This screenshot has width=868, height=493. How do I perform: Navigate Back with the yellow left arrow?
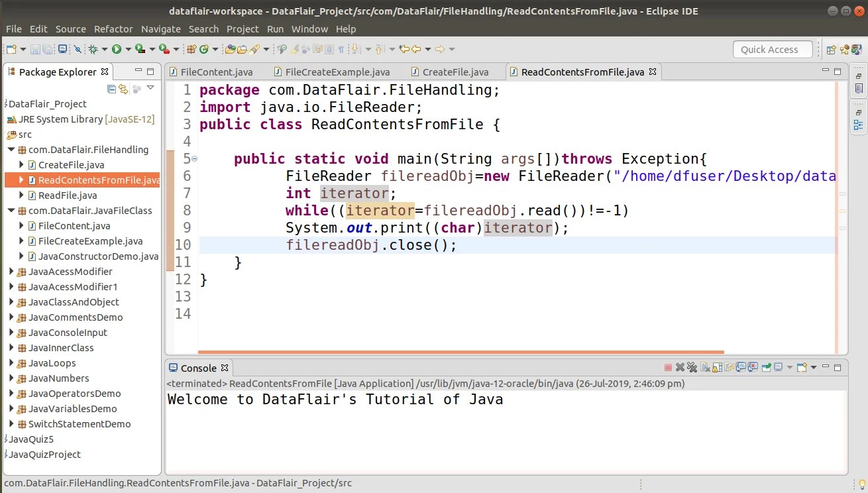(416, 49)
